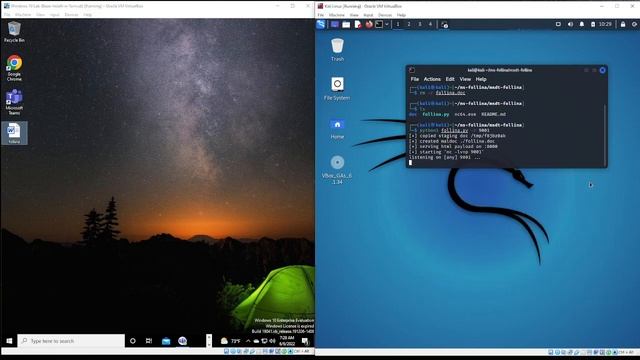640x360 pixels.
Task: Open the Recycle Bin on Windows desktop
Action: pyautogui.click(x=14, y=32)
